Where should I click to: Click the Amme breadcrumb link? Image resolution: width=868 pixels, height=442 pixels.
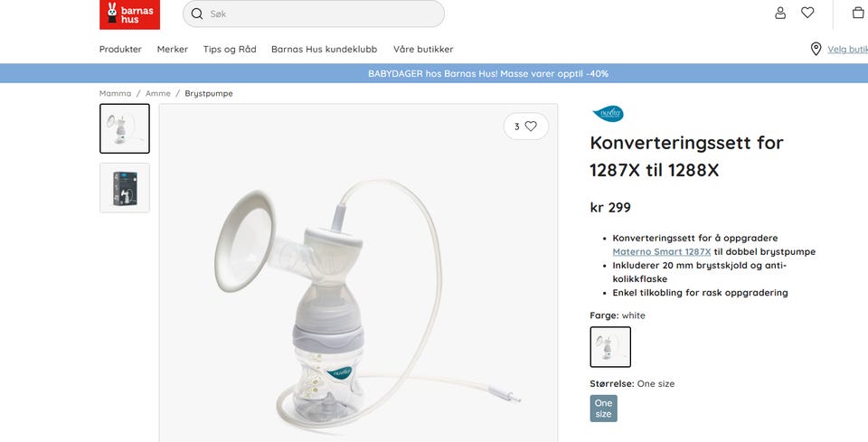(157, 93)
